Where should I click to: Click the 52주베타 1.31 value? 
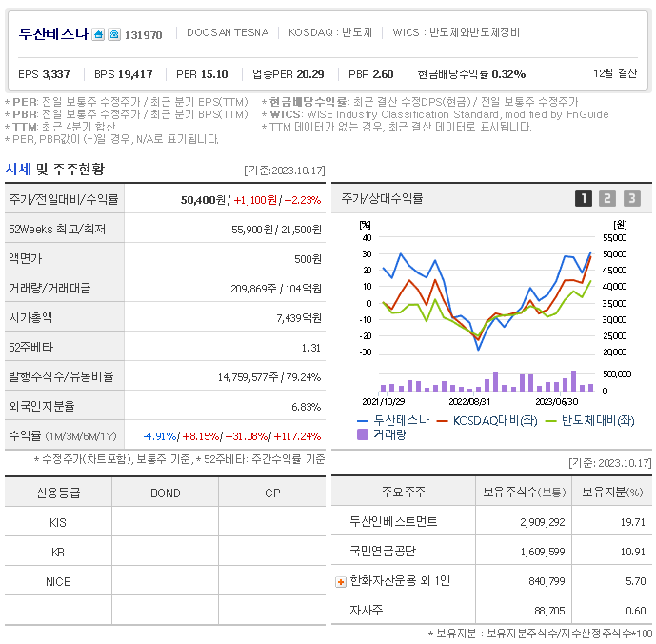[310, 348]
